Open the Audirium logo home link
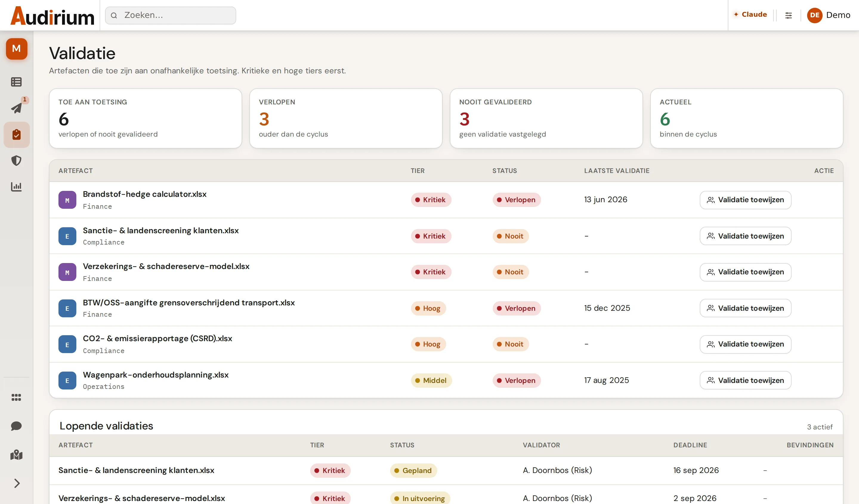This screenshot has width=859, height=504. 52,15
